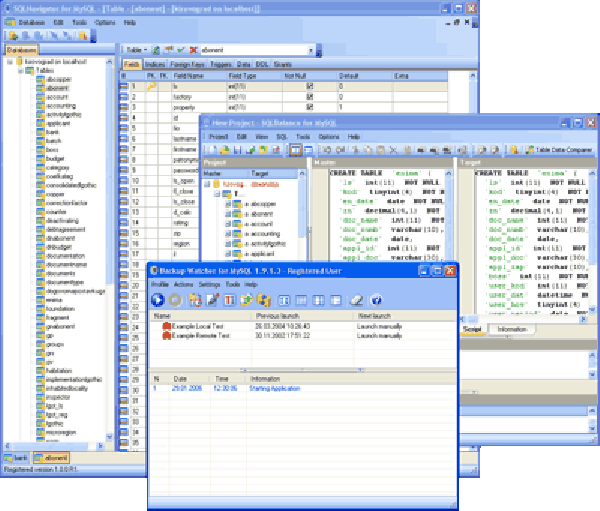Screen dimensions: 600x511
Task: Sort by Previous launch column header
Action: (303, 316)
